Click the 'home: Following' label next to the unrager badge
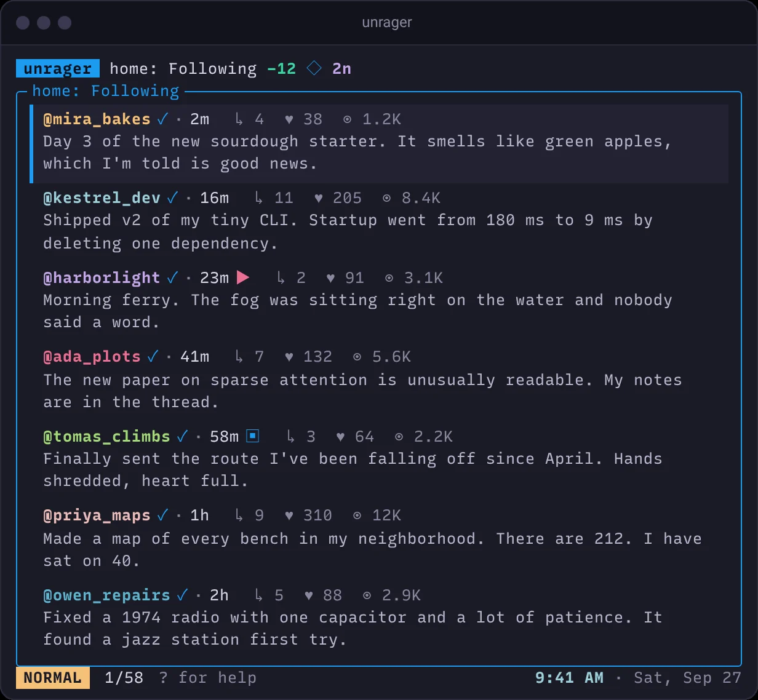 (183, 68)
